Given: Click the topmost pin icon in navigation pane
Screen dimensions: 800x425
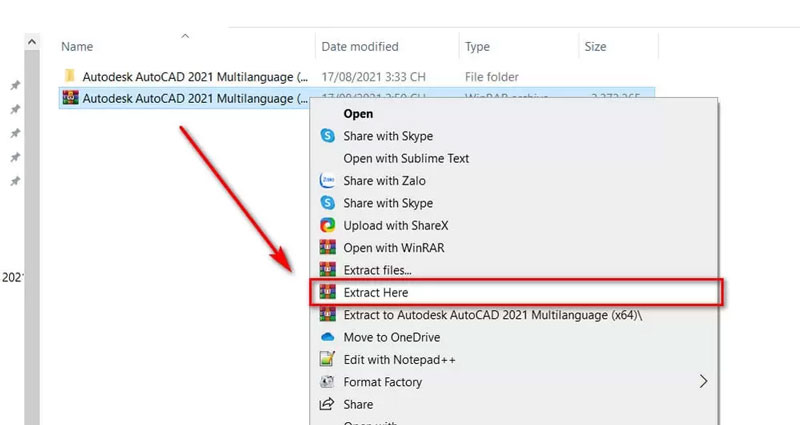Looking at the screenshot, I should point(16,85).
